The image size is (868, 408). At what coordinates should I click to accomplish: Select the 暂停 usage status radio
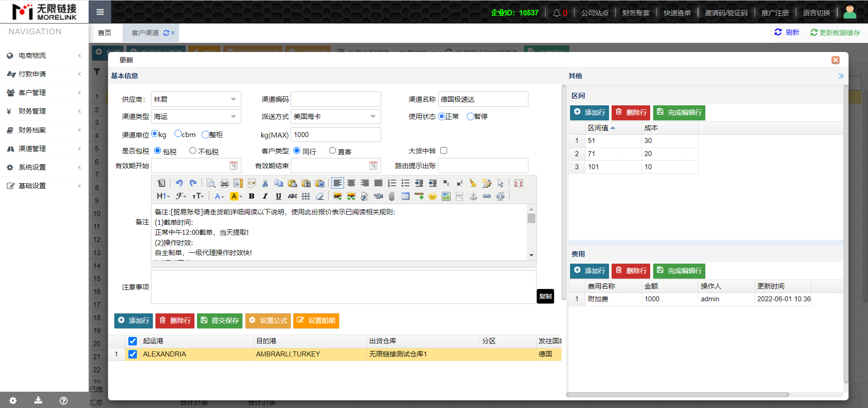click(470, 117)
